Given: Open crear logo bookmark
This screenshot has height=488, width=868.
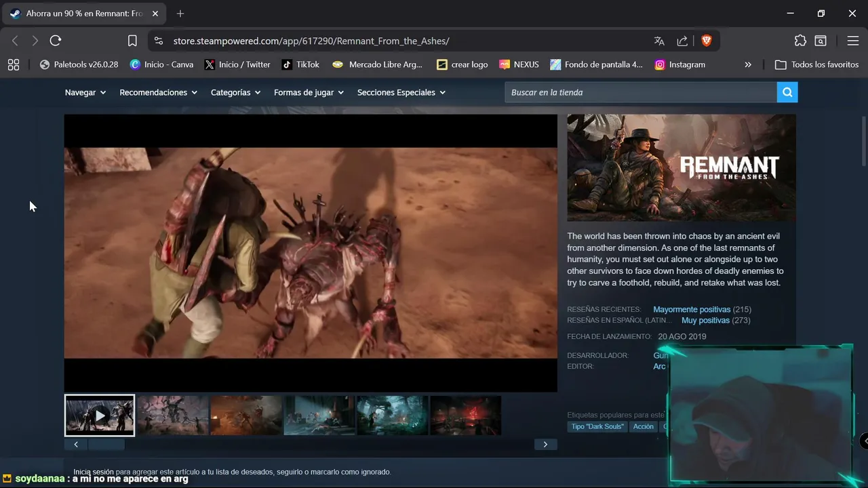Looking at the screenshot, I should point(462,64).
